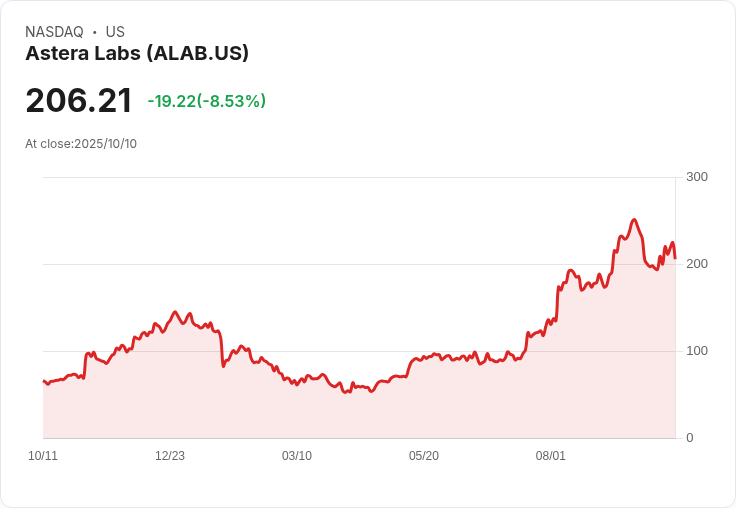Select the NASDAQ exchange label
The height and width of the screenshot is (508, 736).
point(54,32)
